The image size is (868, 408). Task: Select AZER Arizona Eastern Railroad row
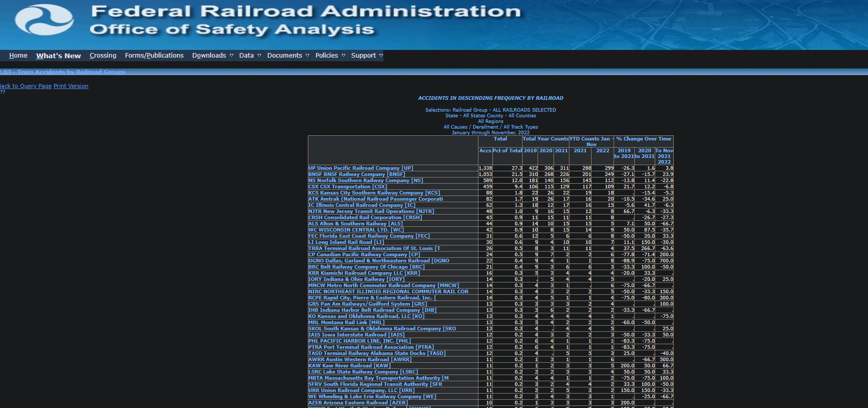358,403
